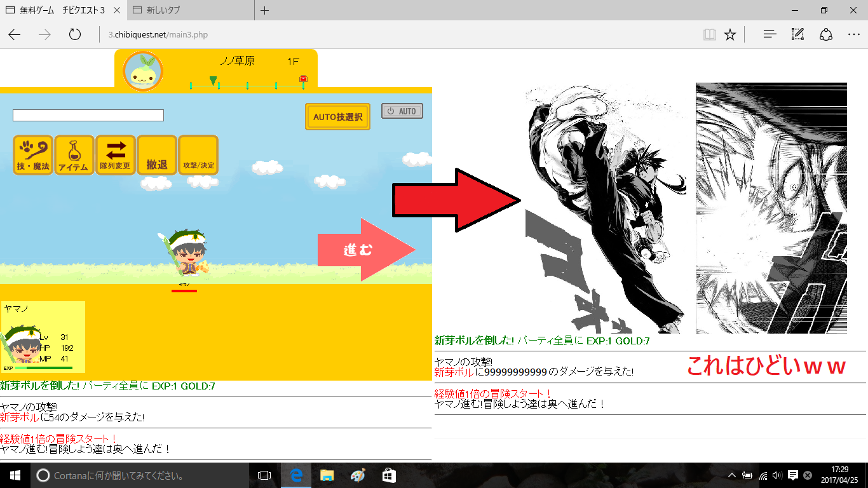Click the 'ノノ草原' area name
Screen dimensions: 868x488
tap(237, 62)
